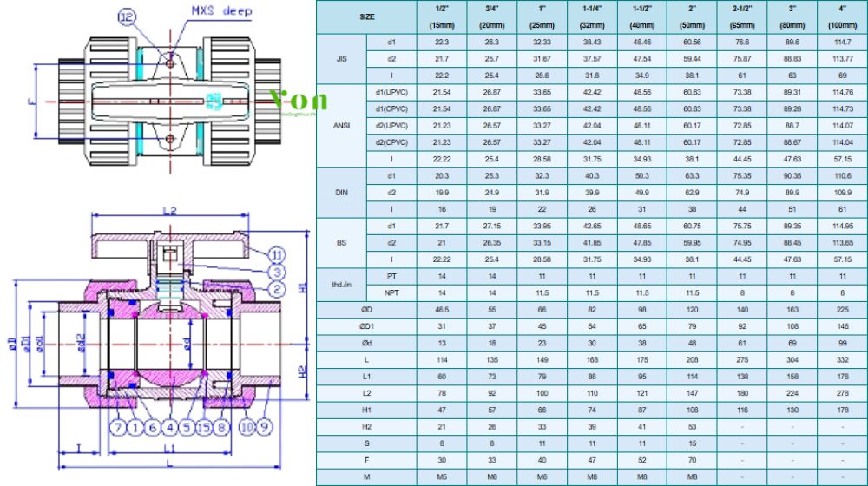Select the d2(UPVC) row label
Viewport: 868px width, 486px height.
pyautogui.click(x=391, y=126)
